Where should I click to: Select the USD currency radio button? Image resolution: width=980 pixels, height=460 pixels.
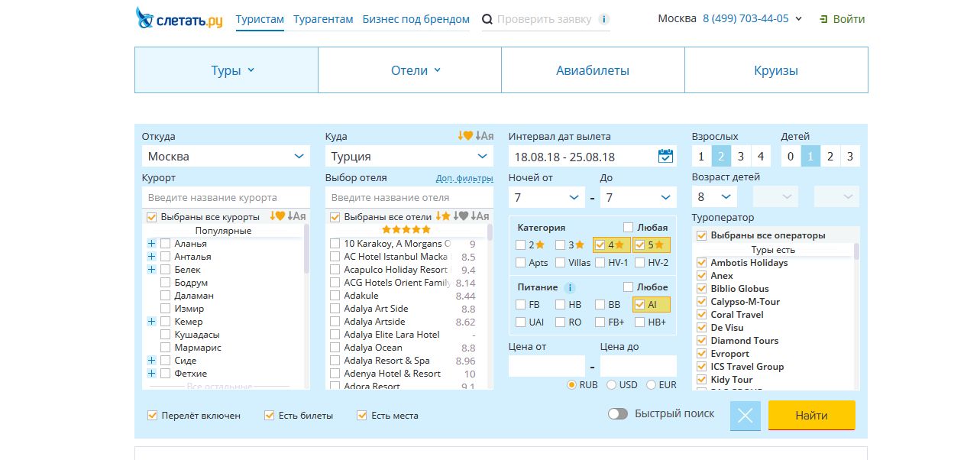pos(611,385)
